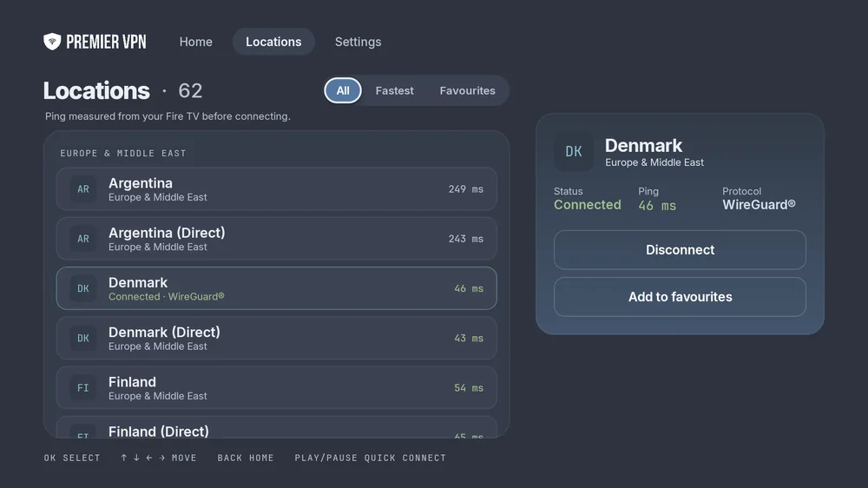Select the Locations tab
The width and height of the screenshot is (868, 488).
pyautogui.click(x=273, y=42)
